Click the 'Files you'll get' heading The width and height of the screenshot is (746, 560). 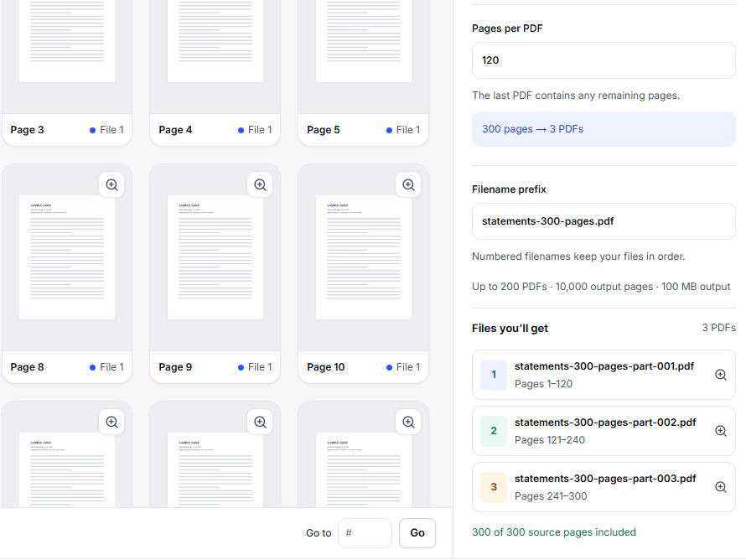pyautogui.click(x=510, y=329)
